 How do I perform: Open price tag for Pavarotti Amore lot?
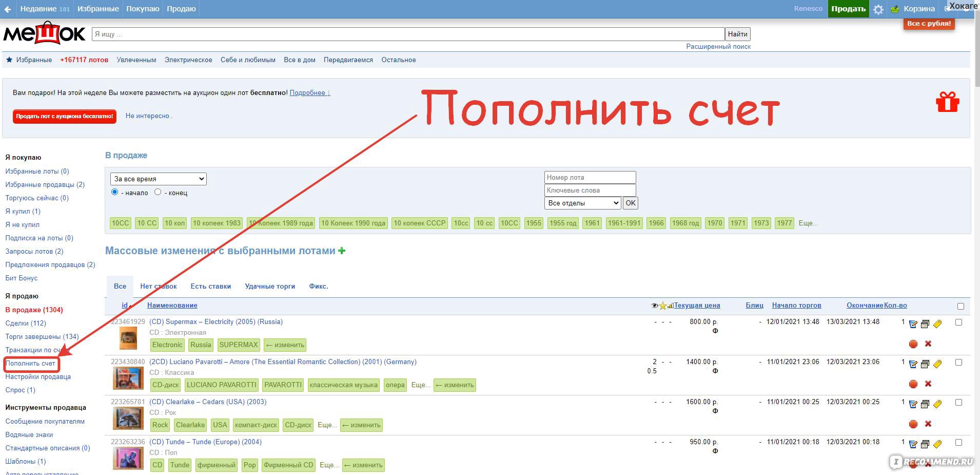[x=937, y=364]
